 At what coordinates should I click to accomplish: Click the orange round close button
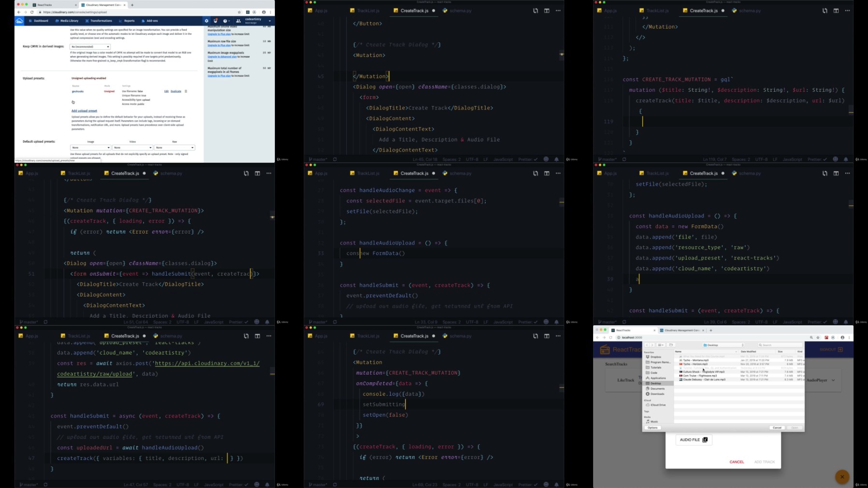(842, 477)
